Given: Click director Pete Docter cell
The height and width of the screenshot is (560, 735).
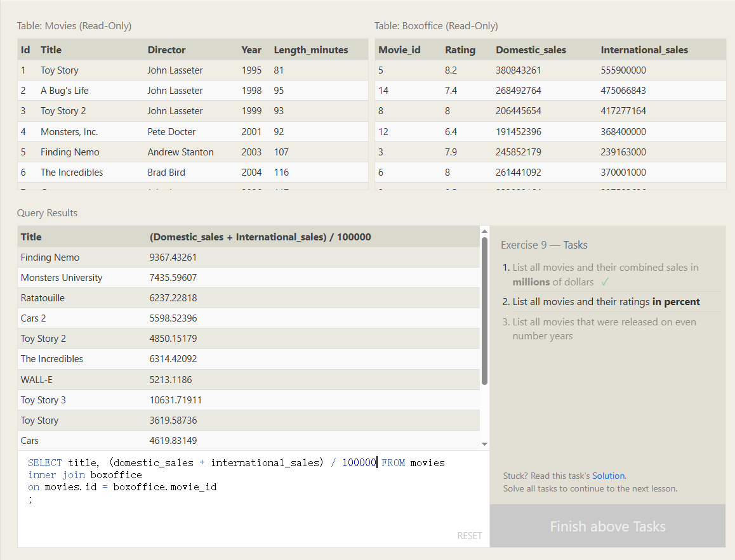Looking at the screenshot, I should click(171, 131).
